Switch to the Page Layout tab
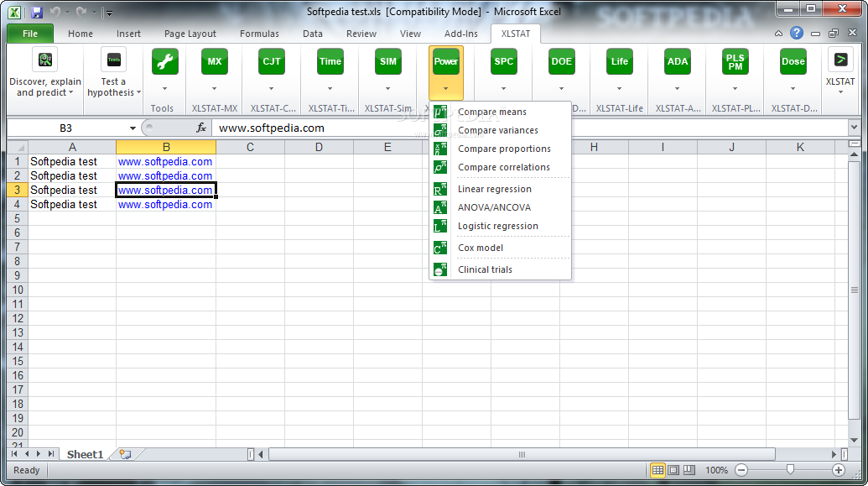868x486 pixels. [x=190, y=34]
